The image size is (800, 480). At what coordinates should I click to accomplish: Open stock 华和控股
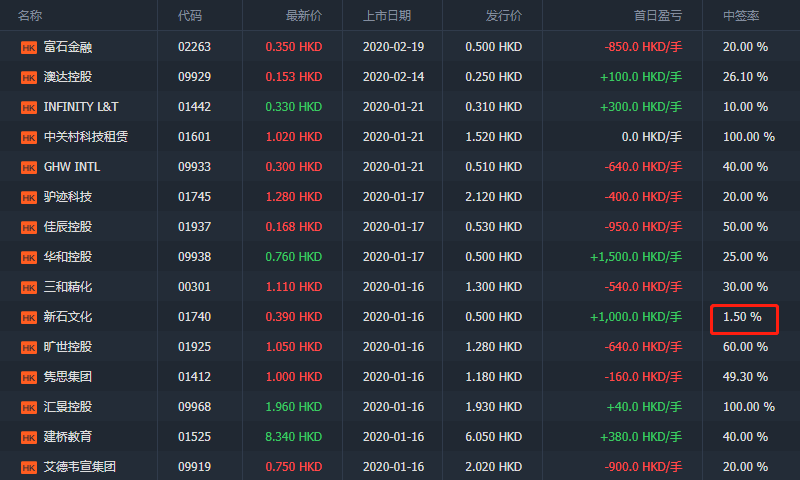68,257
